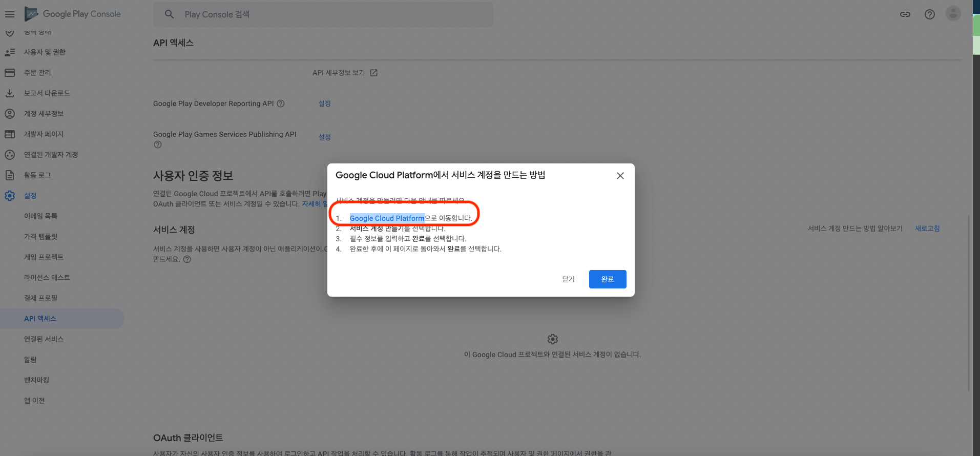Select 가격 템플릿 submenu item
Viewport: 980px width, 456px height.
(x=40, y=237)
